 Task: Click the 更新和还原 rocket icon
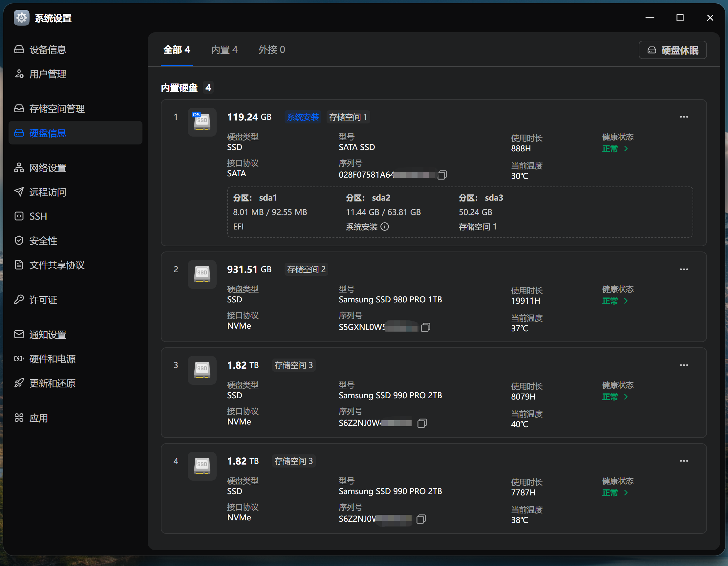tap(19, 383)
